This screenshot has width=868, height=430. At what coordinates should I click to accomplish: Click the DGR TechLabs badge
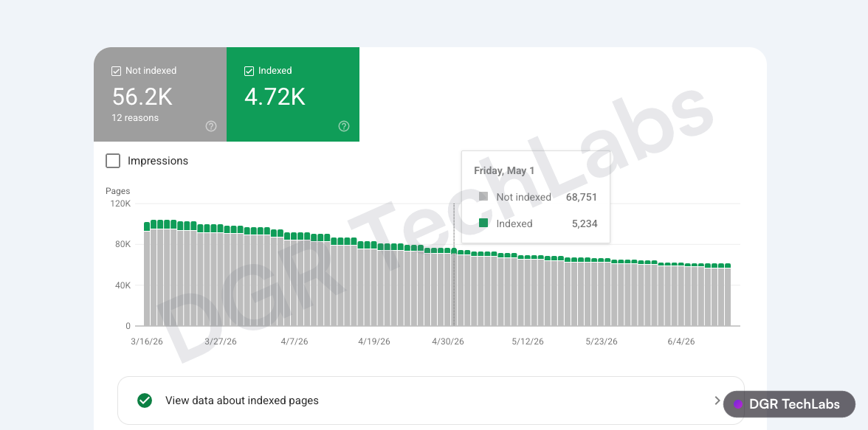[790, 404]
